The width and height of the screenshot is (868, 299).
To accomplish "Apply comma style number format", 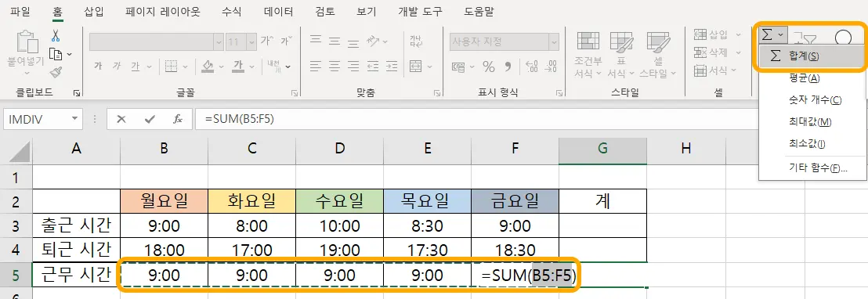I will click(508, 67).
